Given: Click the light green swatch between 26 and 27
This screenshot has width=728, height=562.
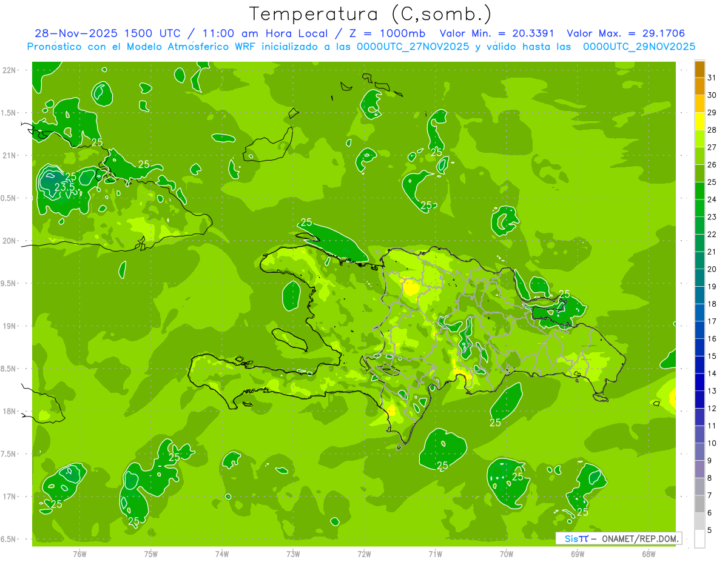Looking at the screenshot, I should (699, 156).
